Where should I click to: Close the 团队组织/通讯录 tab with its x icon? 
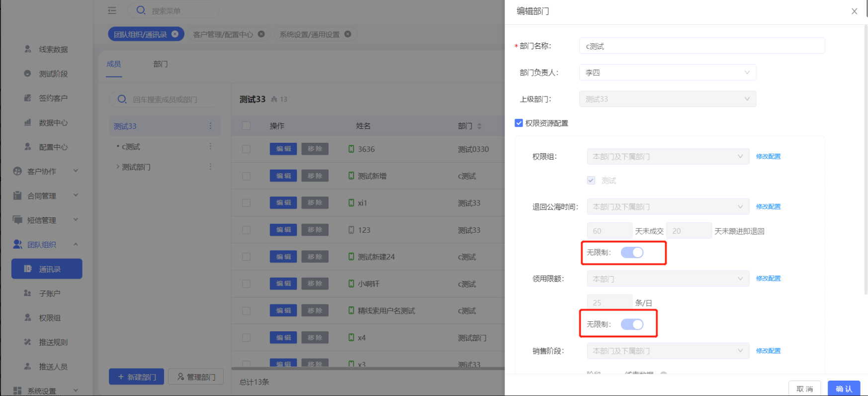pos(175,34)
